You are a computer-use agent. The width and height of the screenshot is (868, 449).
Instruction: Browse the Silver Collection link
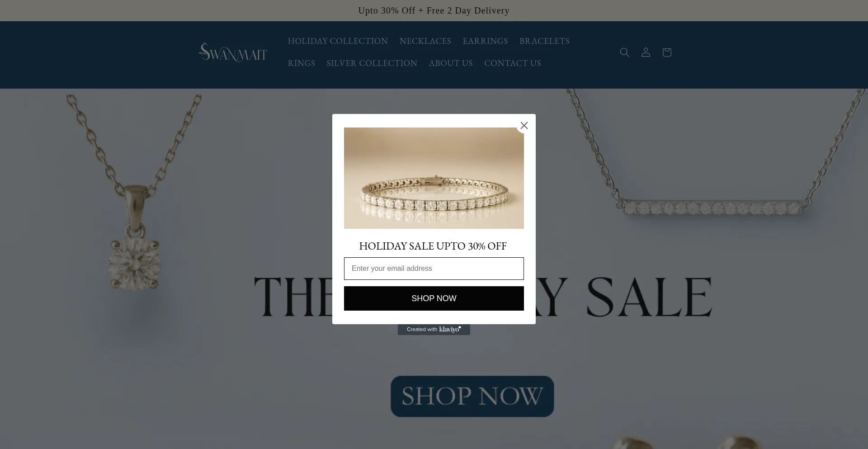tap(372, 63)
